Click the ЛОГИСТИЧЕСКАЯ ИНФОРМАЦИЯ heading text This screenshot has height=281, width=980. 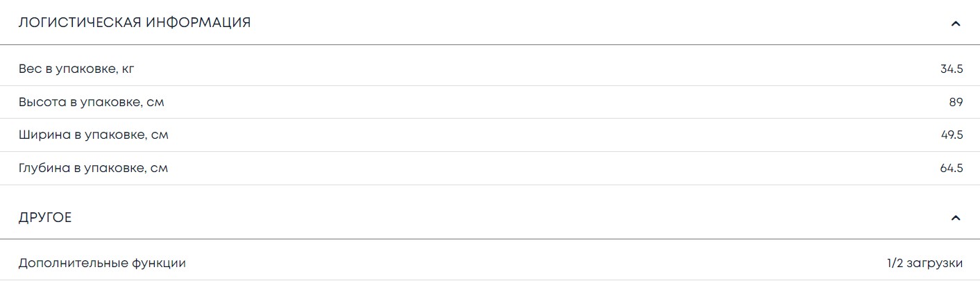coord(135,23)
